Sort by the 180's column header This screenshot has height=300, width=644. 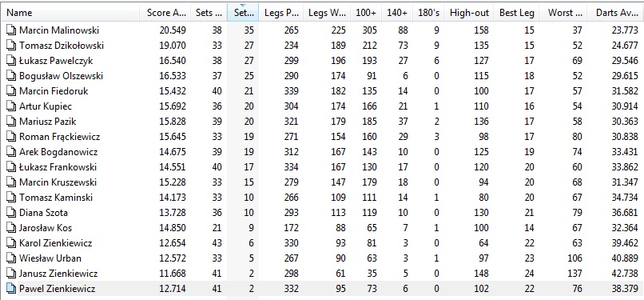point(428,13)
